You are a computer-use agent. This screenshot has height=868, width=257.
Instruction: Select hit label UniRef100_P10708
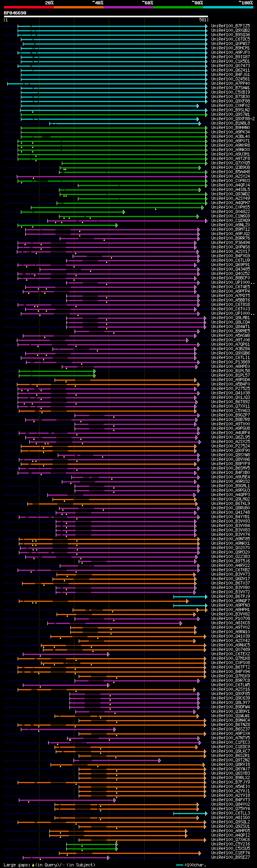pyautogui.click(x=230, y=618)
